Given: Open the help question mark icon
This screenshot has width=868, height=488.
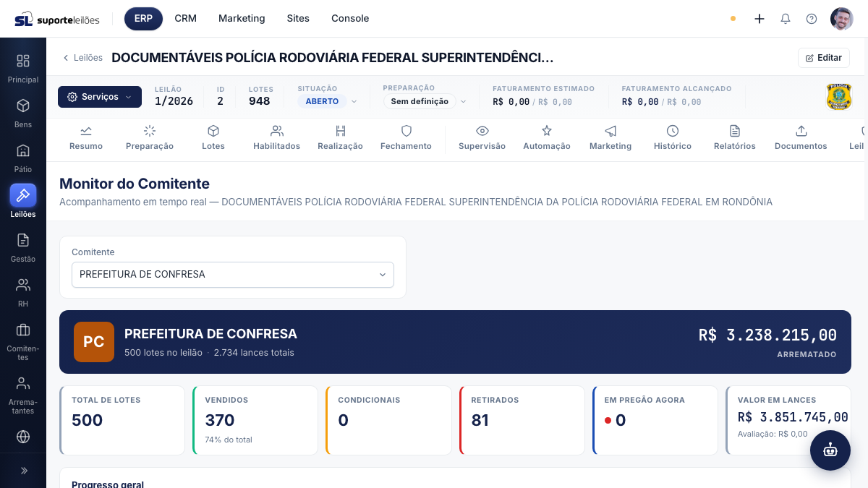Looking at the screenshot, I should [812, 19].
